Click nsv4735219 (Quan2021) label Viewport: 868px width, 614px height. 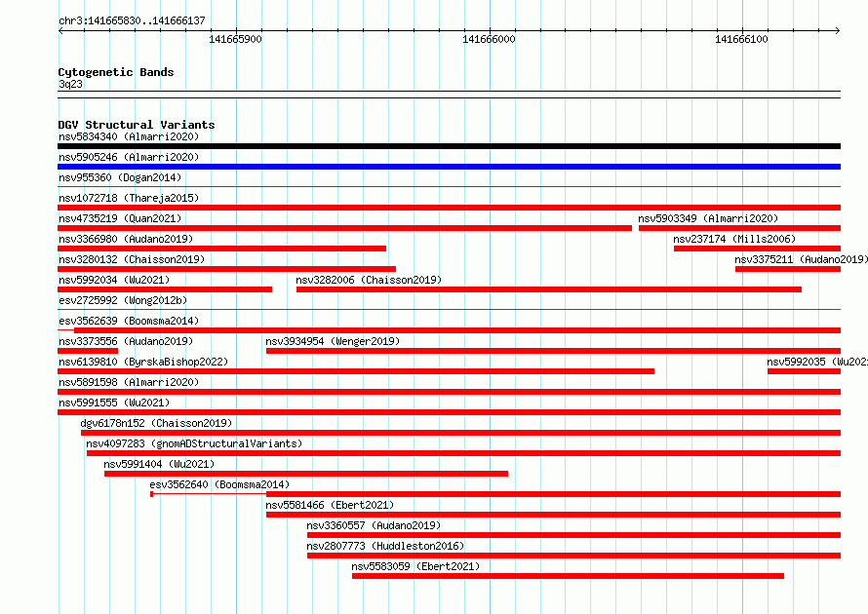[120, 218]
